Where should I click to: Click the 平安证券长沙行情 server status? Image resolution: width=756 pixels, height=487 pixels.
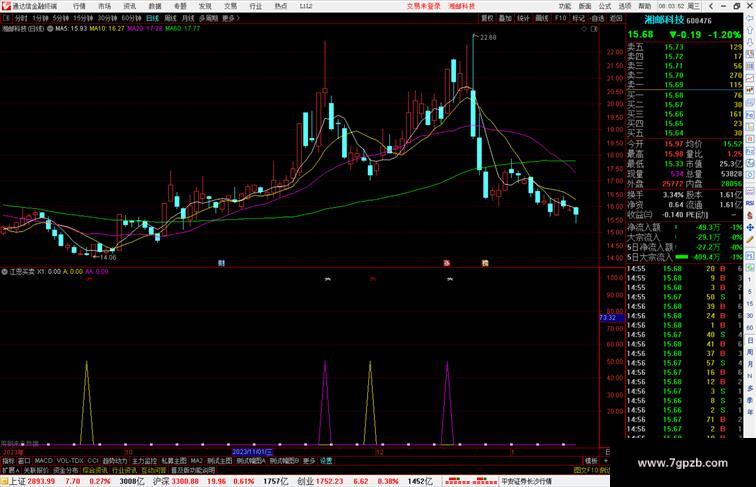point(526,481)
